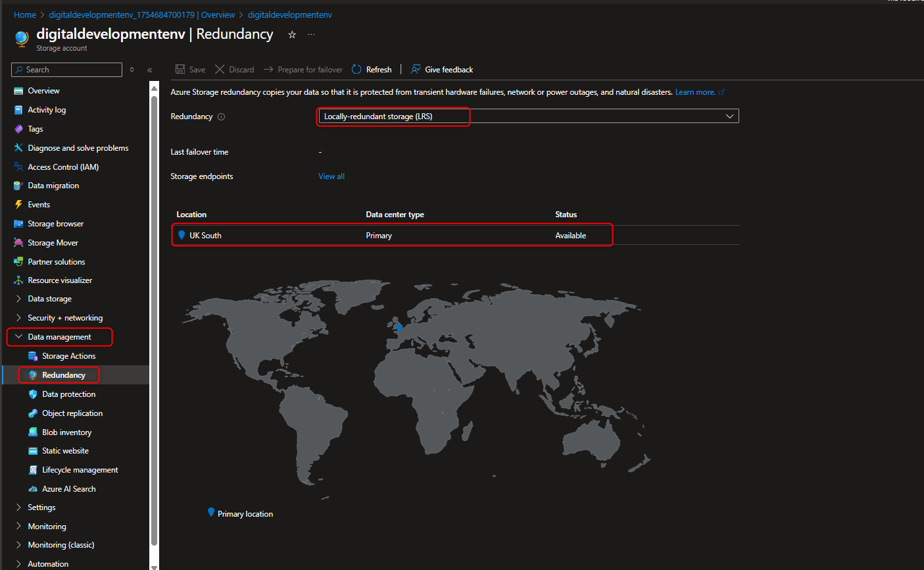
Task: Open Data protection menu item
Action: pos(68,394)
